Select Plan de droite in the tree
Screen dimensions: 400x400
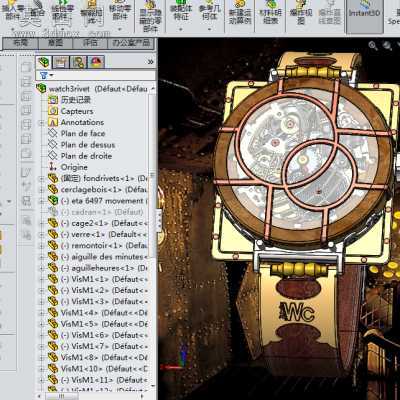pyautogui.click(x=86, y=156)
